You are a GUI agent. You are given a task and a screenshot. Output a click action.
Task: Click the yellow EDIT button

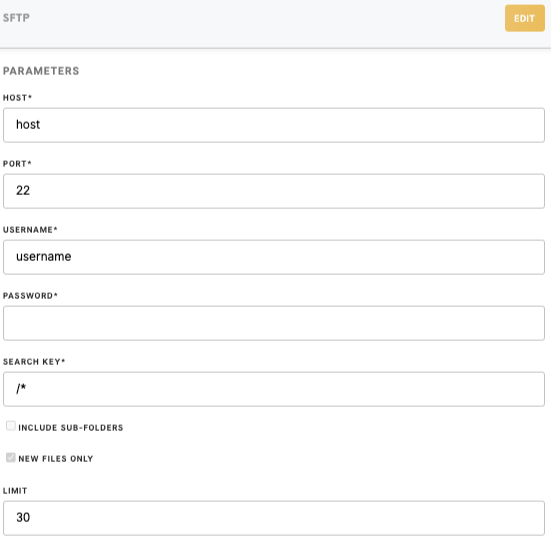coord(525,18)
